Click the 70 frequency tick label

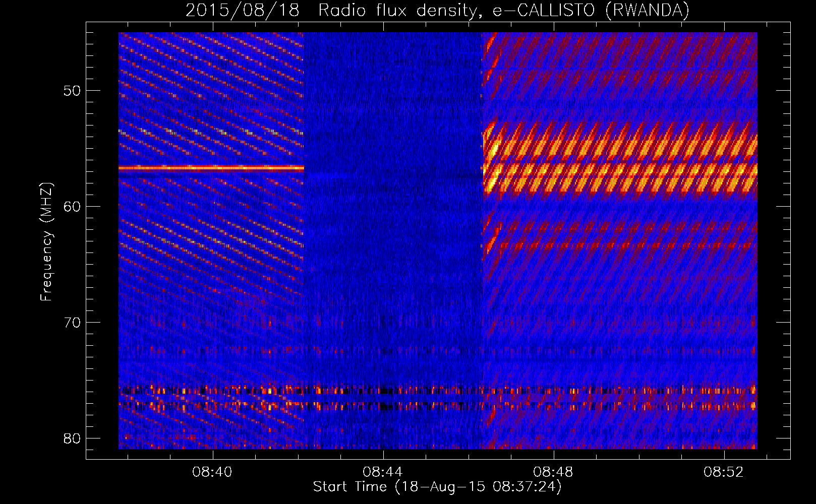tap(72, 323)
